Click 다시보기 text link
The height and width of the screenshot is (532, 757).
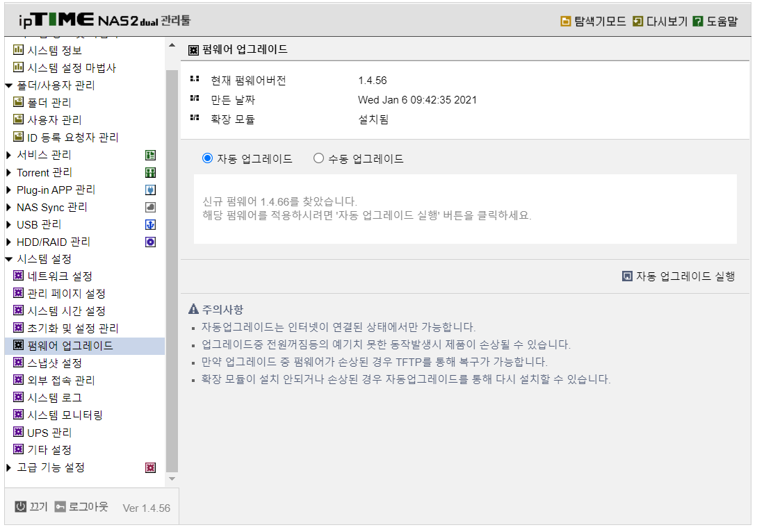[667, 22]
